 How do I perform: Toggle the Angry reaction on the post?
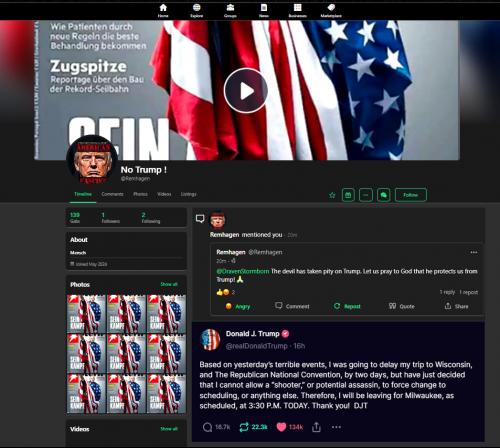point(238,306)
